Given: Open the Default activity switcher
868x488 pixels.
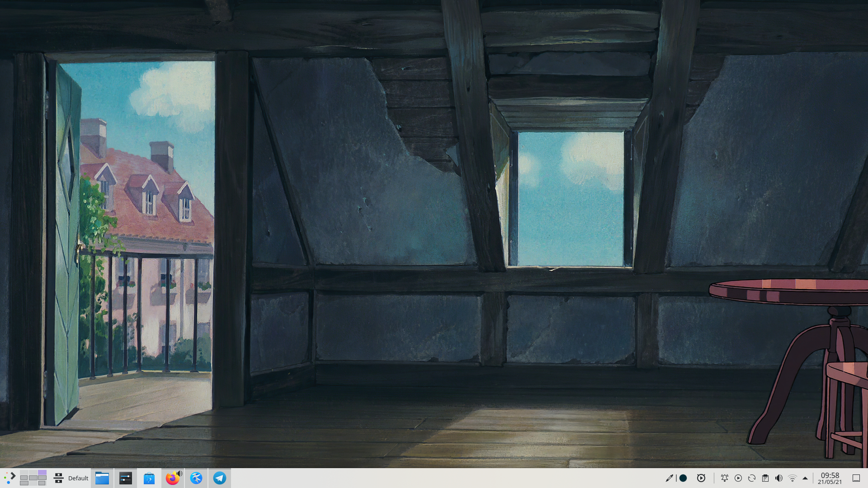Looking at the screenshot, I should point(71,478).
